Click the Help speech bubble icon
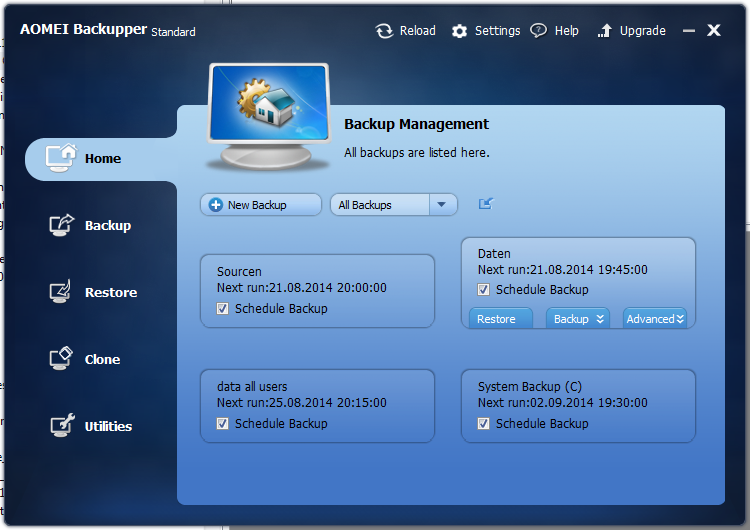The image size is (750, 530). 539,31
